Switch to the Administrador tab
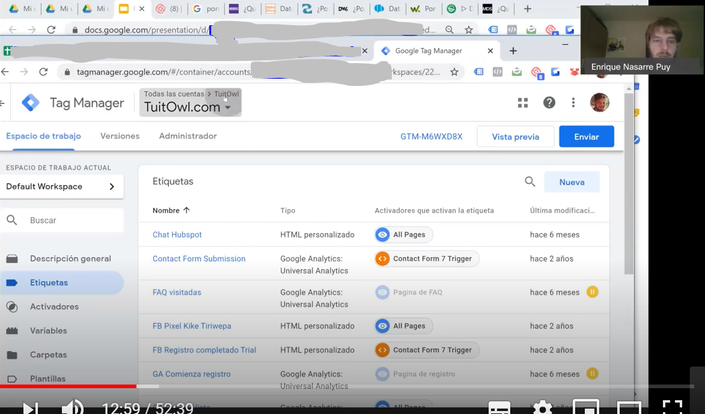Image resolution: width=705 pixels, height=414 pixels. point(188,136)
